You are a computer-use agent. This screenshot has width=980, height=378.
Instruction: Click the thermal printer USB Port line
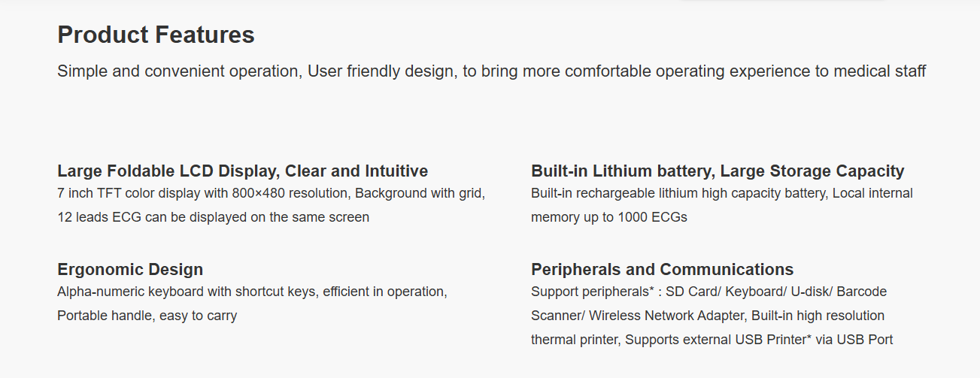(x=711, y=340)
